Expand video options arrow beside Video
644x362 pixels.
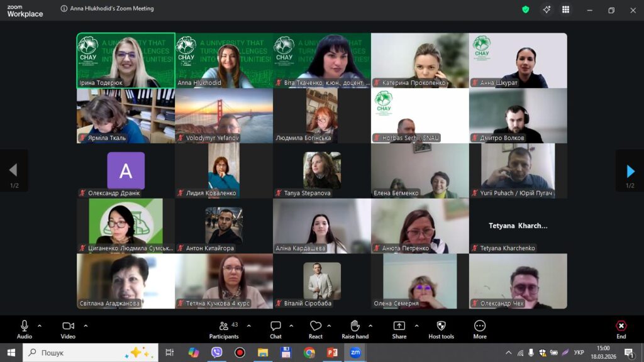[86, 326]
